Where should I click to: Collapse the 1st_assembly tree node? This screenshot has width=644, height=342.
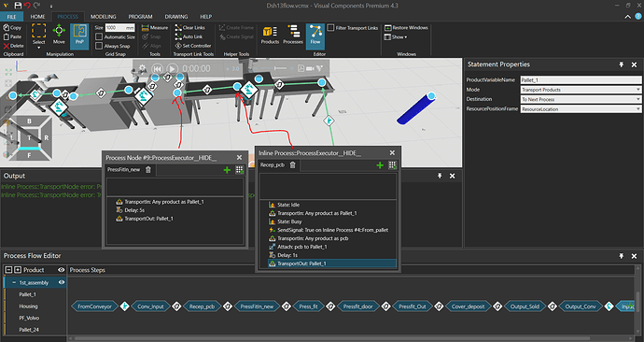point(14,283)
